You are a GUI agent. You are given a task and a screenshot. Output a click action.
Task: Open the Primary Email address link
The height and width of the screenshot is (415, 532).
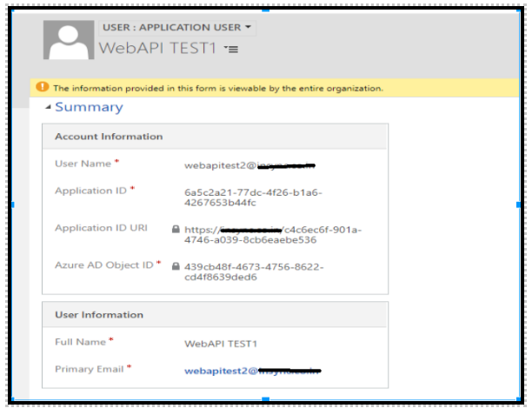[x=253, y=371]
